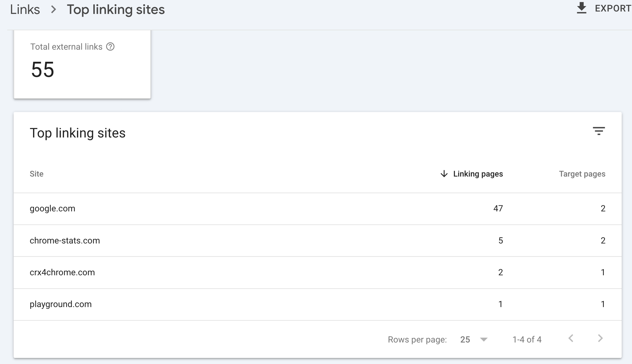Select the 25 rows per page value

click(x=465, y=339)
